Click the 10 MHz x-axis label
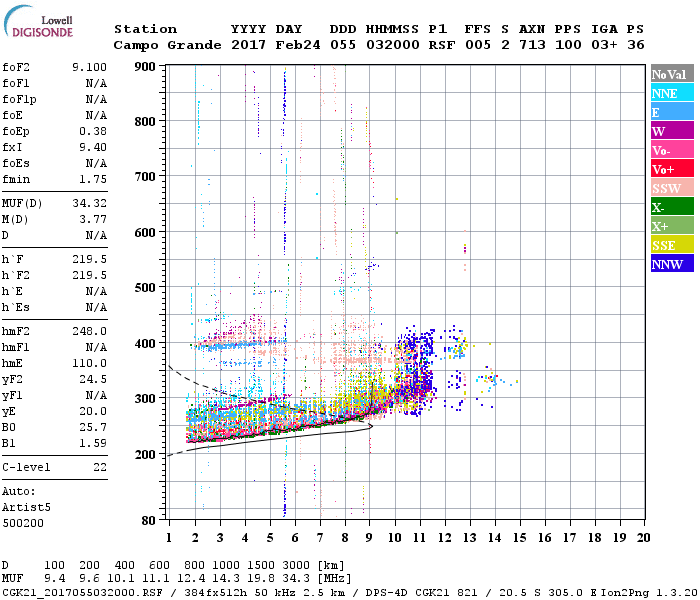The image size is (700, 600). [394, 538]
